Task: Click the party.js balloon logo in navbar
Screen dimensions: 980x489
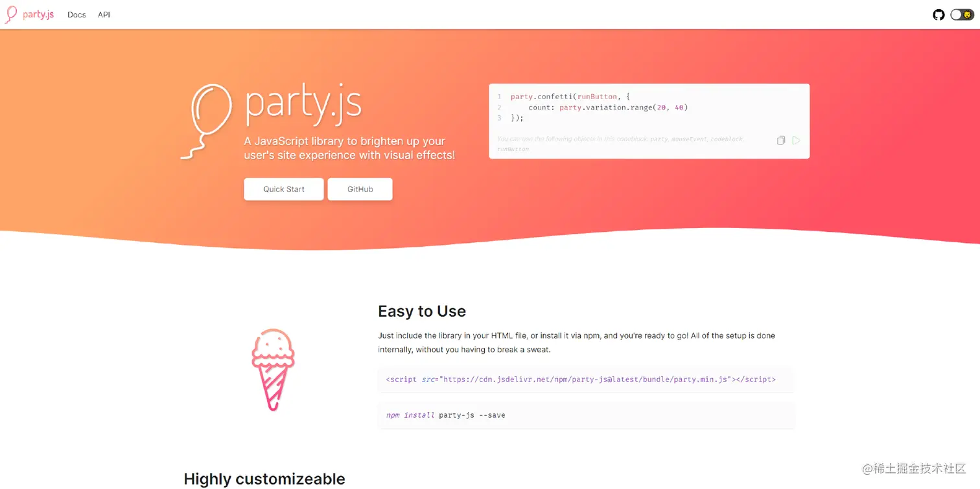Action: 11,14
